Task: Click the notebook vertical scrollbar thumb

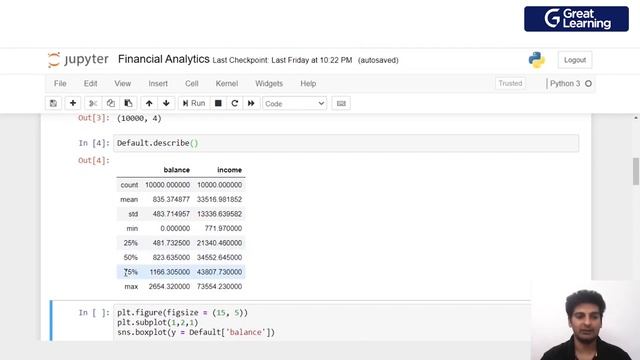Action: click(636, 171)
